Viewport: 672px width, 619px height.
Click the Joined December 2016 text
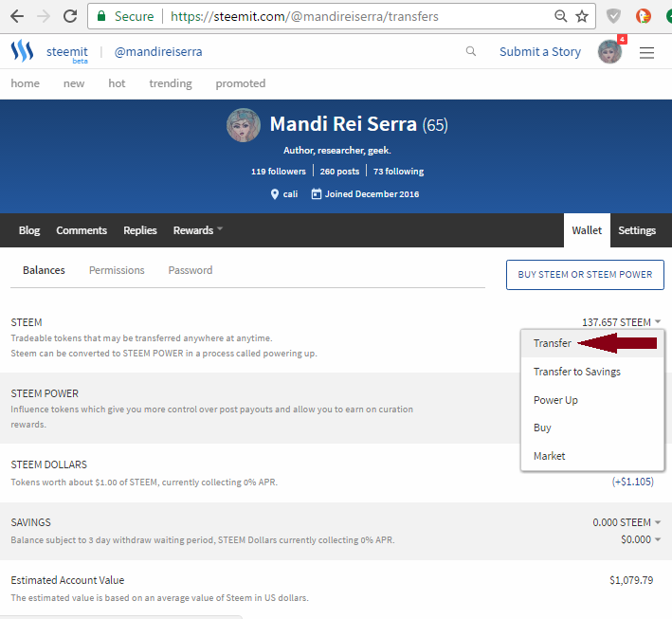click(372, 194)
